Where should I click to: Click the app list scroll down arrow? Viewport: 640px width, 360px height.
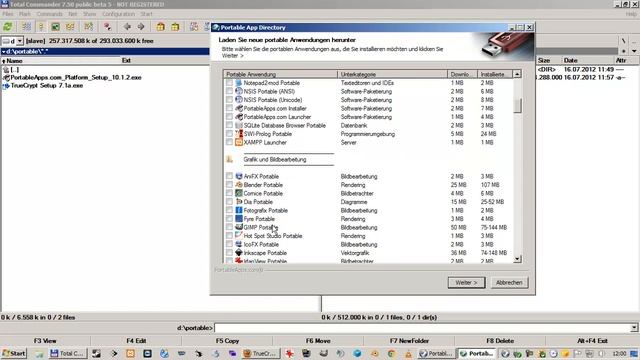point(517,258)
